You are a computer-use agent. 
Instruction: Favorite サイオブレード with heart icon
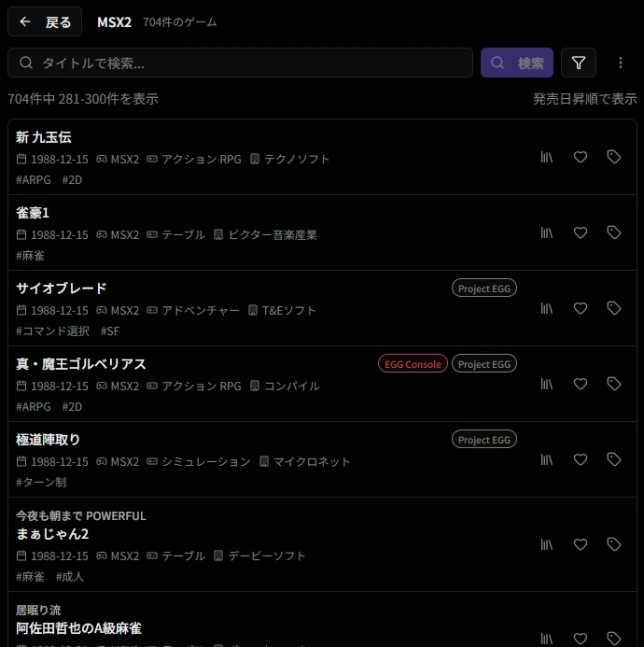point(581,308)
